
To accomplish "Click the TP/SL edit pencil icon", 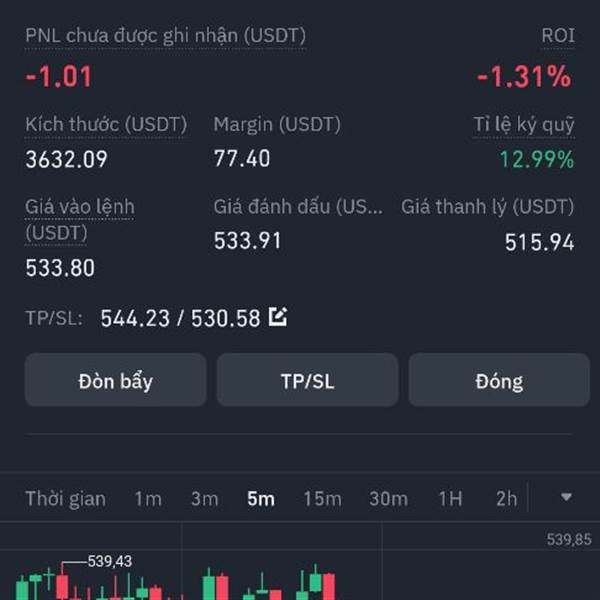I will pos(278,318).
